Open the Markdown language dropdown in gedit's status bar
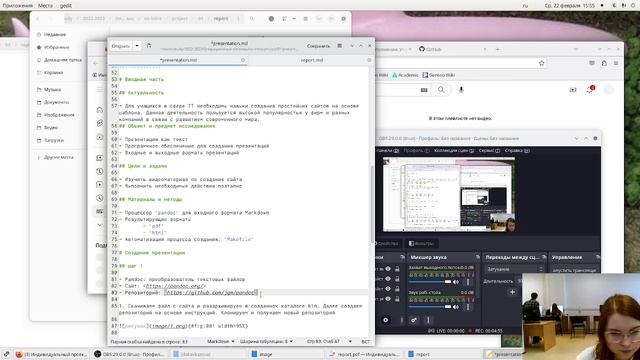 pyautogui.click(x=220, y=341)
